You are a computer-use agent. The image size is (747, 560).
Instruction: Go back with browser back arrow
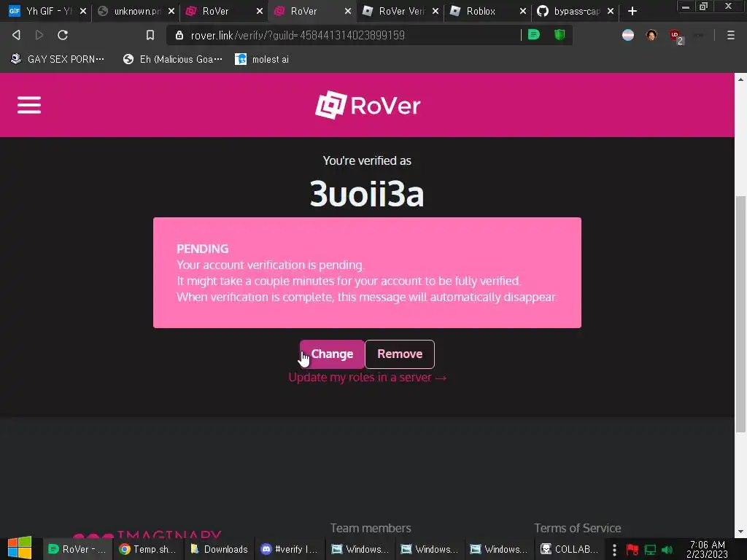click(x=16, y=35)
